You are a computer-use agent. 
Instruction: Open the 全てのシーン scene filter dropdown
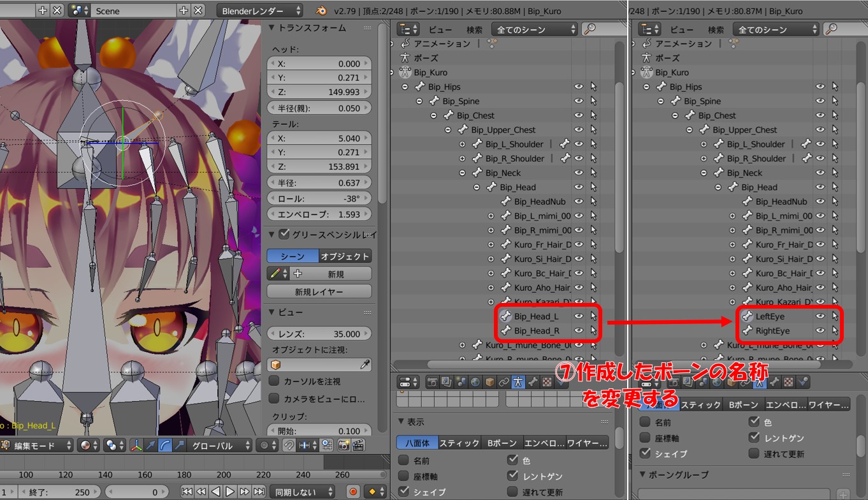tap(534, 29)
